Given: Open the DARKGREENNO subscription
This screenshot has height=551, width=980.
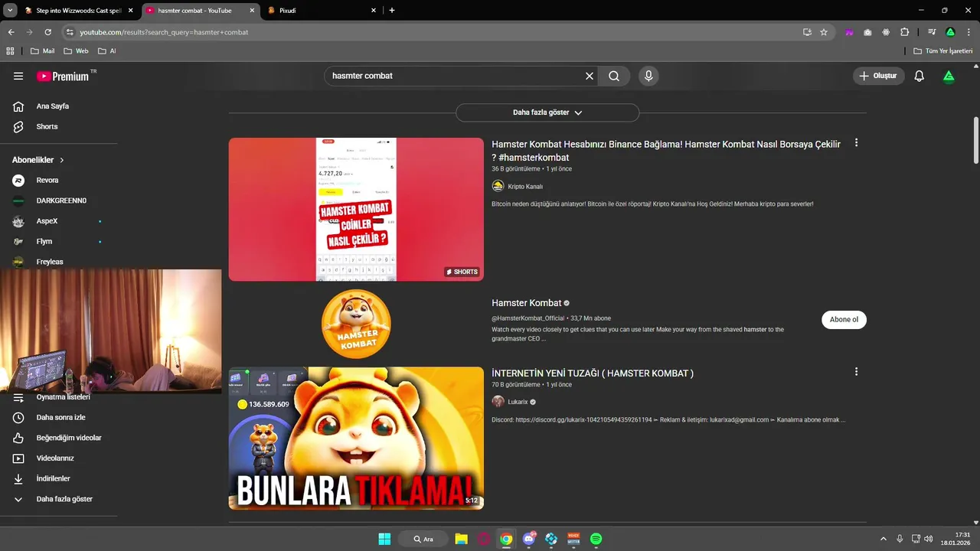Looking at the screenshot, I should tap(61, 201).
